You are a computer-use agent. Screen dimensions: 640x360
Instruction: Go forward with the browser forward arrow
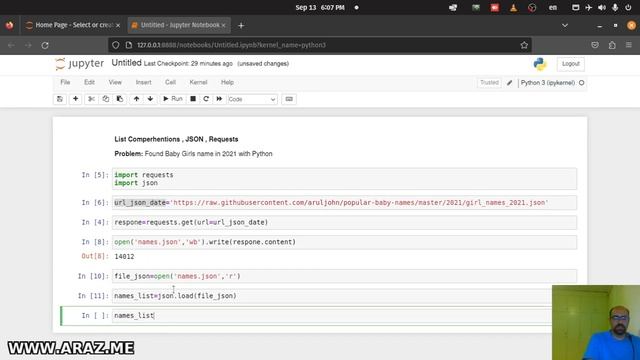click(x=28, y=45)
